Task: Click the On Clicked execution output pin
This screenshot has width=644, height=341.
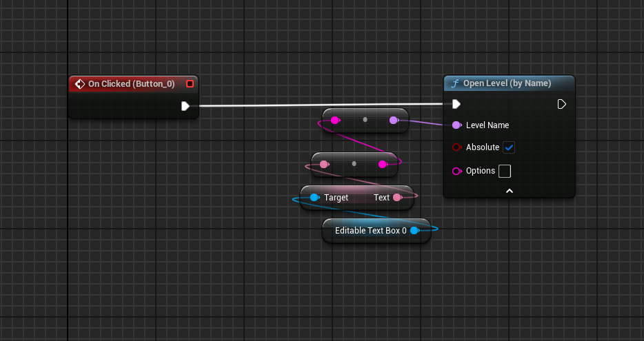Action: (x=185, y=106)
